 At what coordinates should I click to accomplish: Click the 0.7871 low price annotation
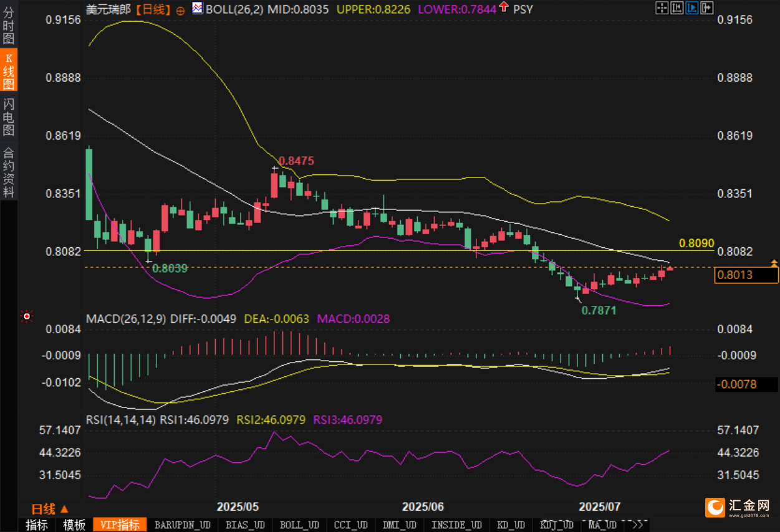click(x=599, y=310)
